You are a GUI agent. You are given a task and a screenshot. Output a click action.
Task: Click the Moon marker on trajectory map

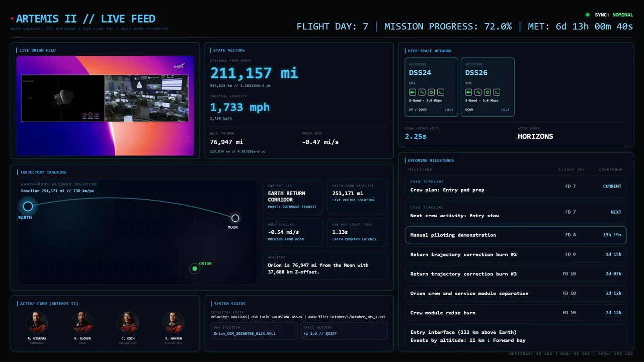pyautogui.click(x=235, y=218)
